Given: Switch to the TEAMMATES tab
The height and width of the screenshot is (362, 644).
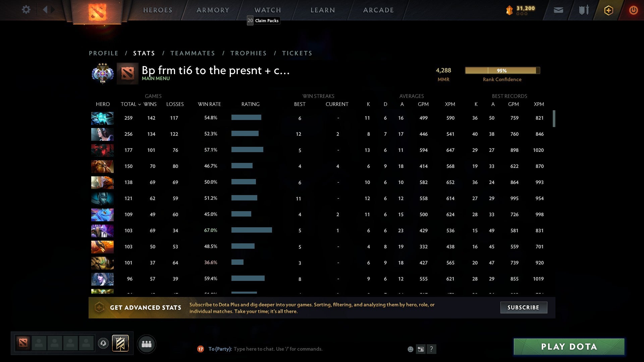Looking at the screenshot, I should (x=193, y=53).
